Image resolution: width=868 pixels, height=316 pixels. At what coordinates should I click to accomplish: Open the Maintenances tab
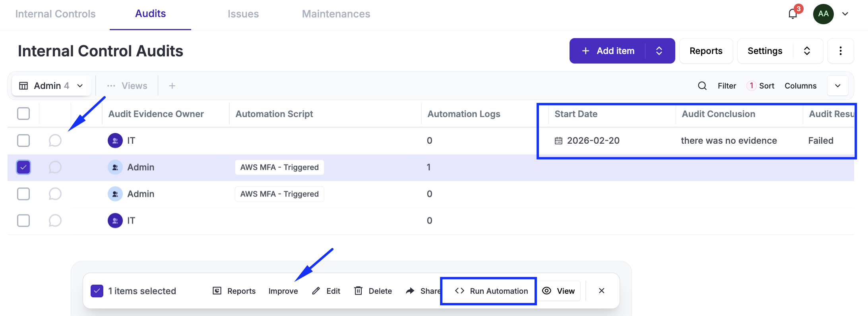336,14
